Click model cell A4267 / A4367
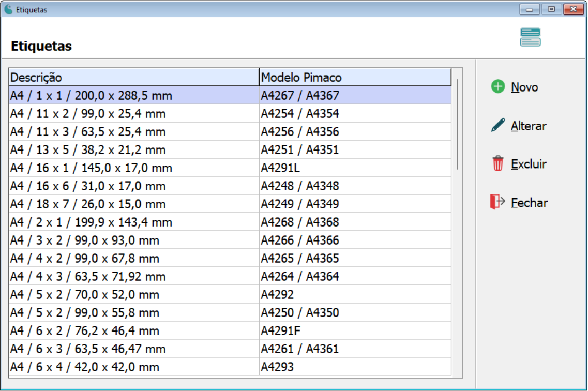The height and width of the screenshot is (391, 588). pos(355,95)
